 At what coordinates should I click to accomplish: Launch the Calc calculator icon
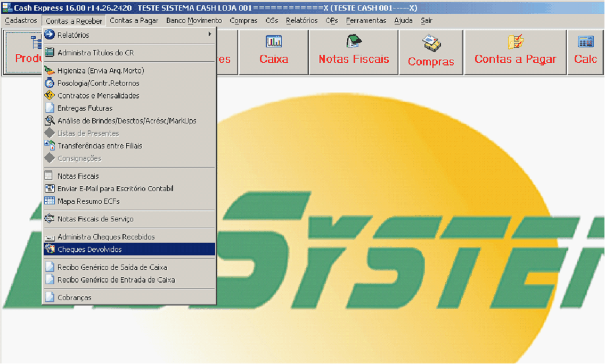pos(585,42)
